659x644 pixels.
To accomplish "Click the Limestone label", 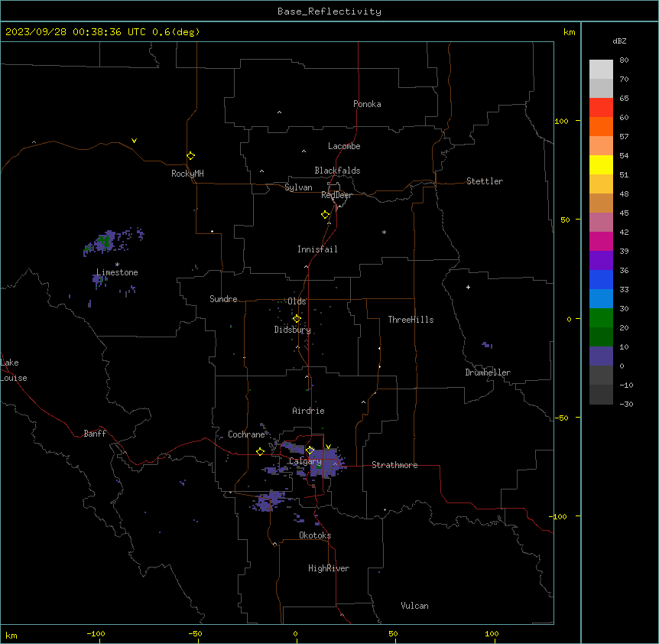I will 117,272.
